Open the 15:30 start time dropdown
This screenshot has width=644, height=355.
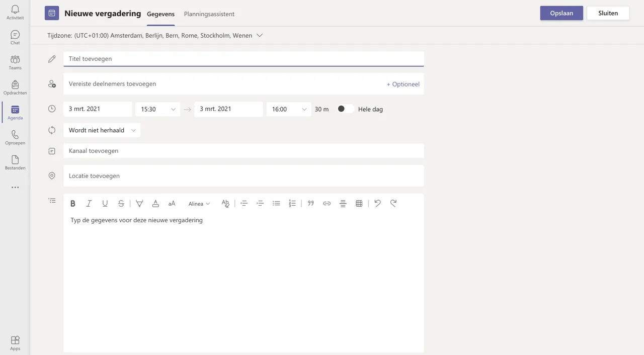[157, 109]
